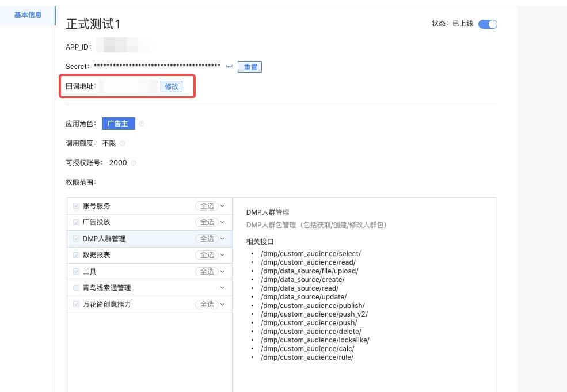This screenshot has width=567, height=392.
Task: Click 修改 to edit callback address
Action: click(172, 86)
